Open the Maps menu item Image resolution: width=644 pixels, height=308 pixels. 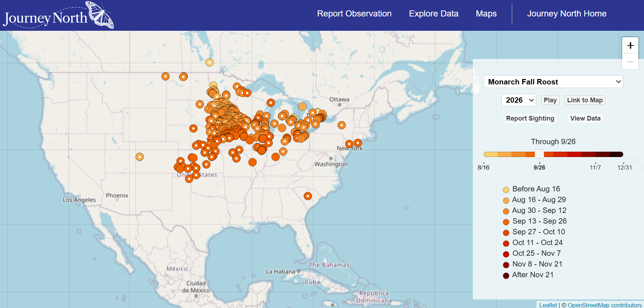pyautogui.click(x=486, y=14)
